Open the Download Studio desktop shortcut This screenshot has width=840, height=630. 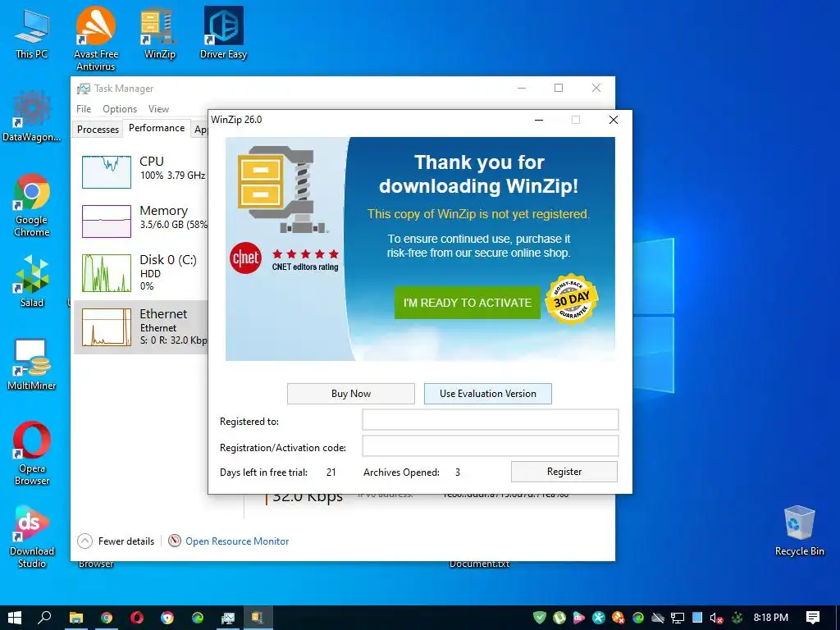(32, 536)
